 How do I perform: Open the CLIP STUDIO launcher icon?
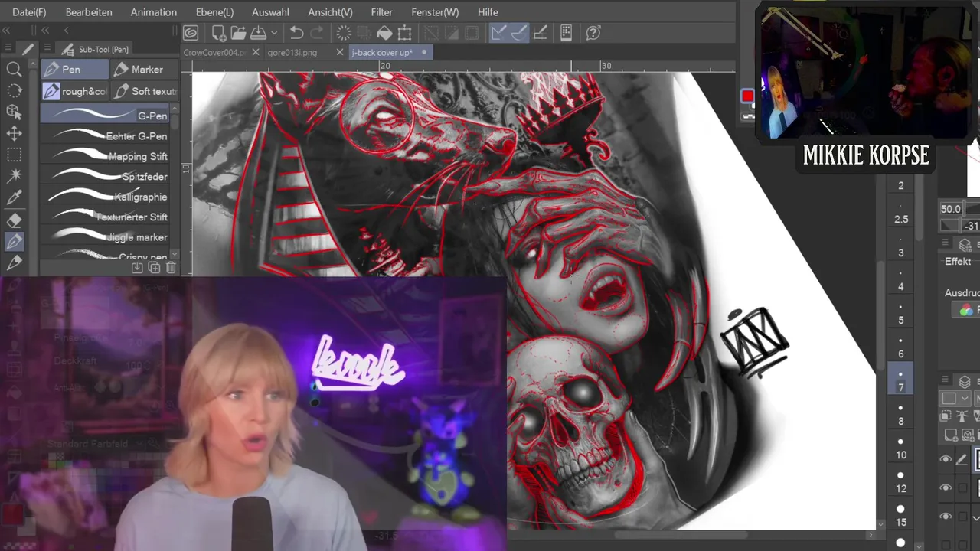click(191, 33)
